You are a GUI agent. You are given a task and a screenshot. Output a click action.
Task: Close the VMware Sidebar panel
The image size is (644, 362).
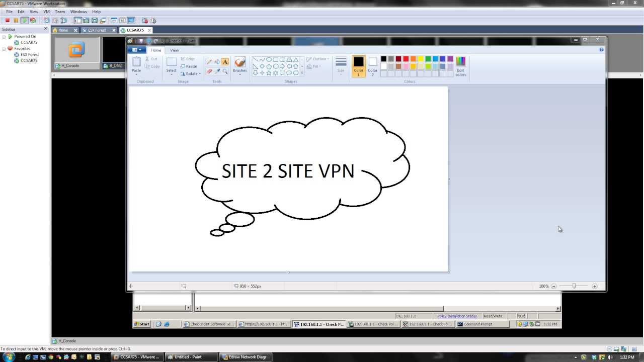click(x=45, y=29)
